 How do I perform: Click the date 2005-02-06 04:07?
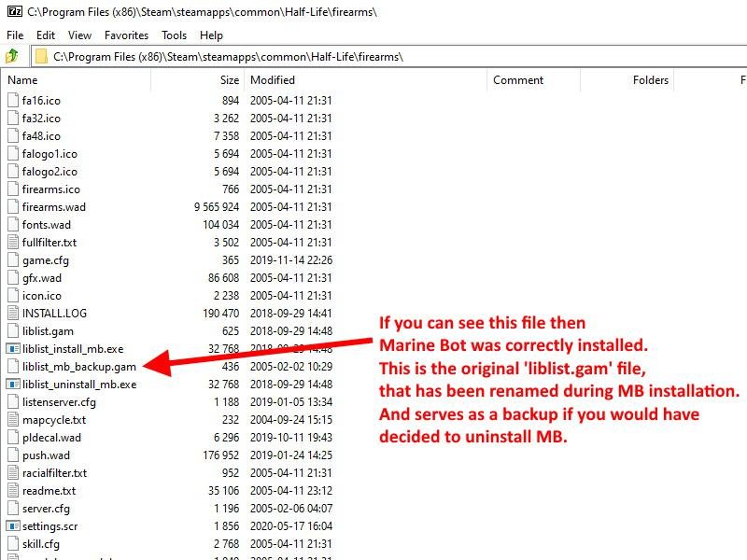pos(291,509)
